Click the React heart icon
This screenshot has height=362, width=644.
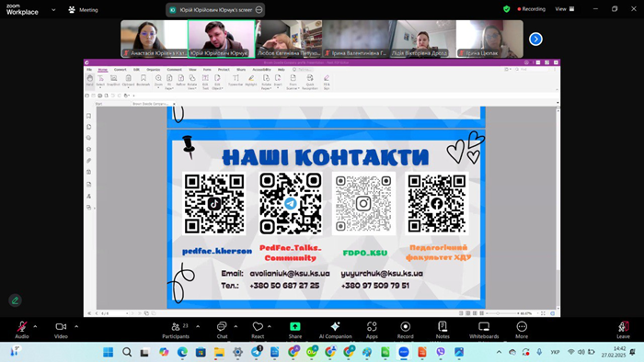258,330
